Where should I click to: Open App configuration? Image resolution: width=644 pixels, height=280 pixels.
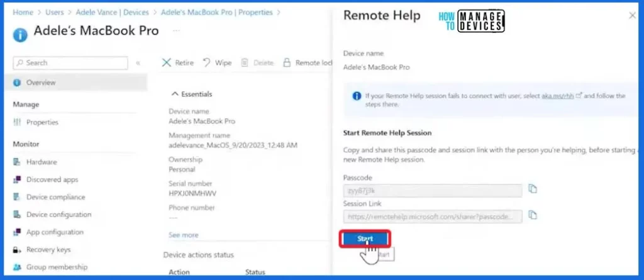pos(55,232)
